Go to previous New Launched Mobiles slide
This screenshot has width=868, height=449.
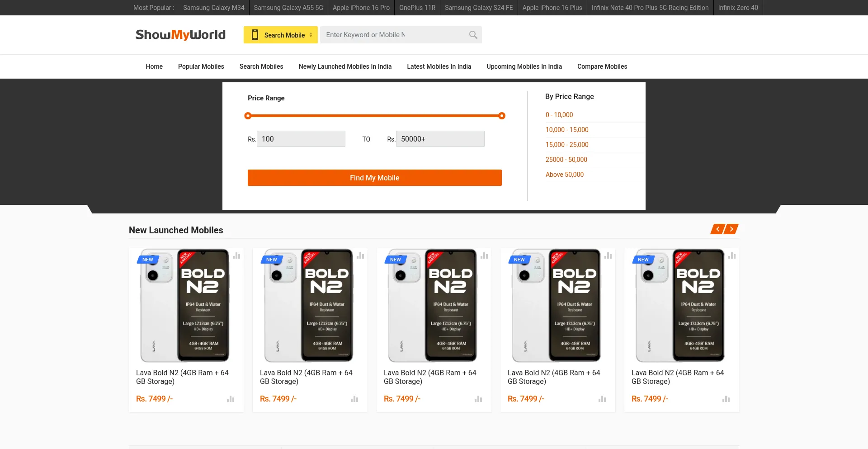point(717,229)
